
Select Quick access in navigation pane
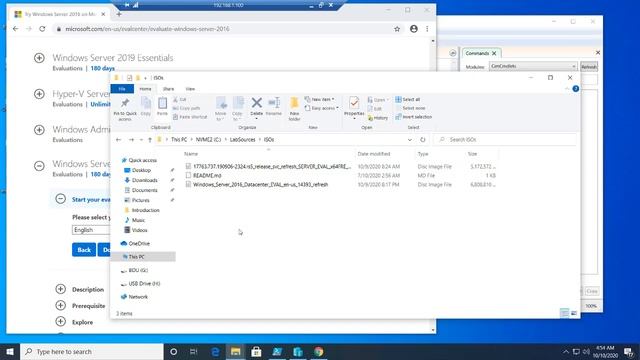pos(142,160)
